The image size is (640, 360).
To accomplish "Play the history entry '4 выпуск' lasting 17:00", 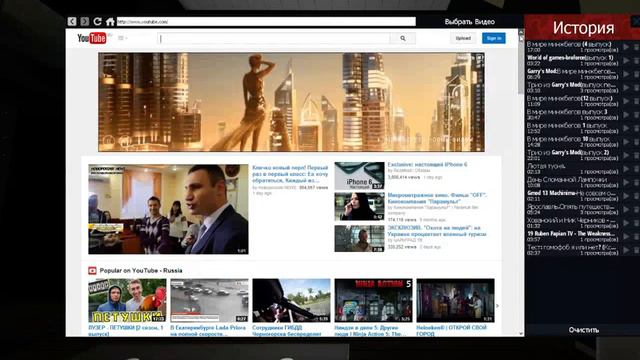I will point(627,47).
